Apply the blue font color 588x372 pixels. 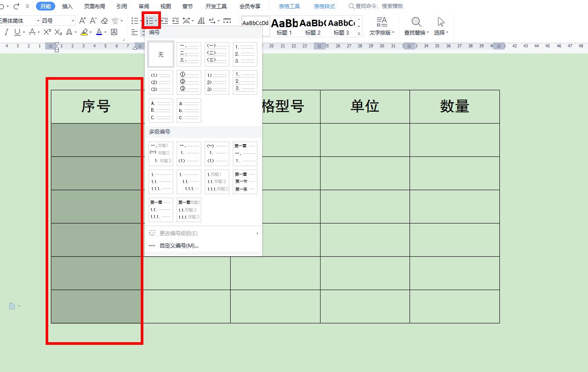pyautogui.click(x=99, y=32)
